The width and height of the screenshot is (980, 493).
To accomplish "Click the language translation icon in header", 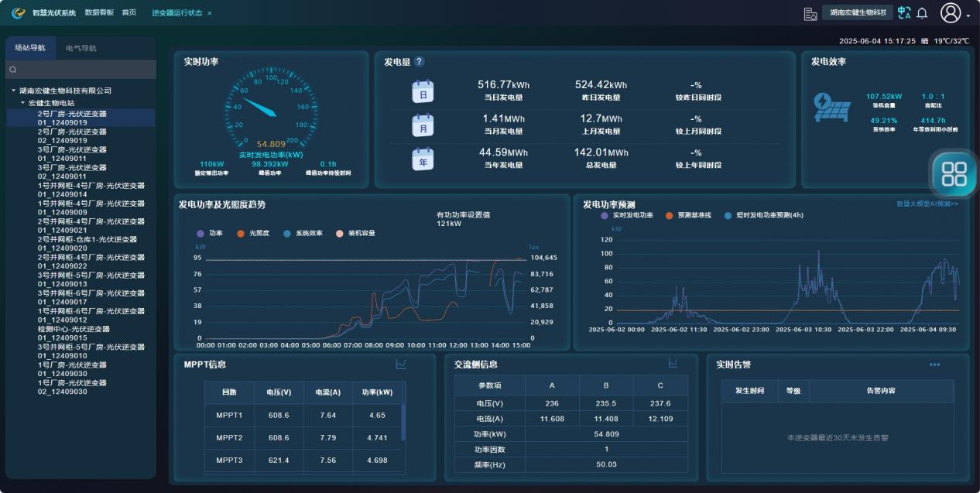I will [904, 13].
